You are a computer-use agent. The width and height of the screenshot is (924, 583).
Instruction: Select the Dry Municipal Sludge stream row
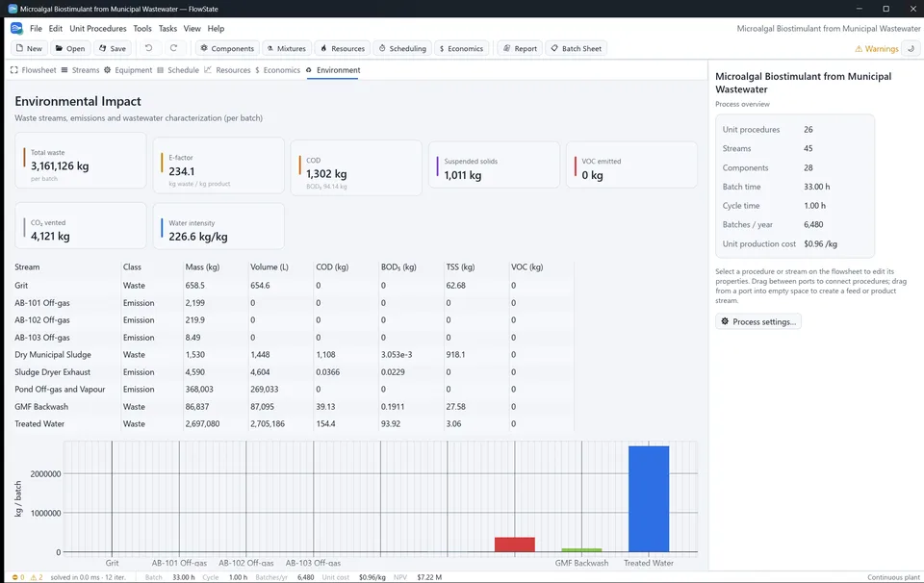tap(295, 354)
